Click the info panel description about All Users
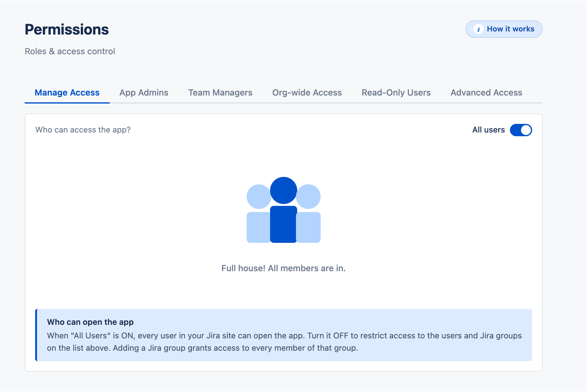Image resolution: width=587 pixels, height=392 pixels. point(284,342)
